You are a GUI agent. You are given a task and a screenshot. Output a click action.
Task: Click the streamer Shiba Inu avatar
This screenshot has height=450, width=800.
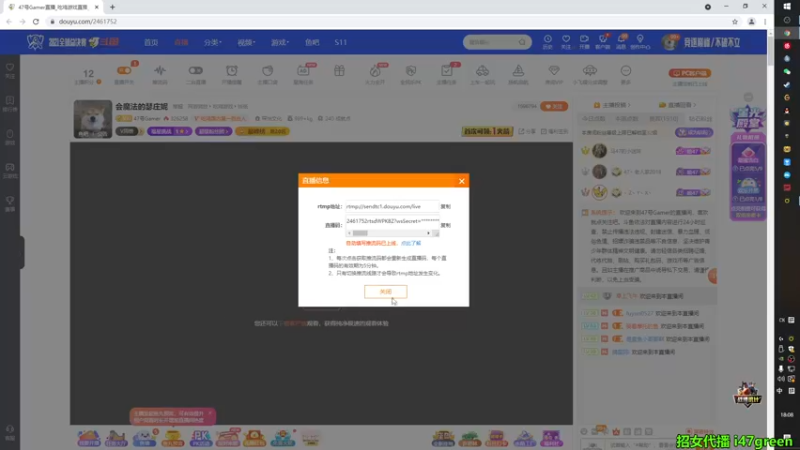pyautogui.click(x=92, y=119)
